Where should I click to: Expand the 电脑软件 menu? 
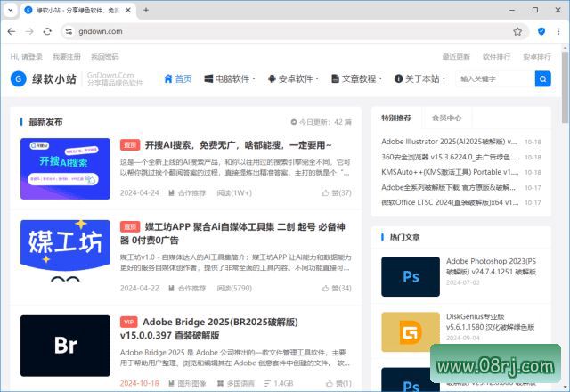(x=230, y=78)
